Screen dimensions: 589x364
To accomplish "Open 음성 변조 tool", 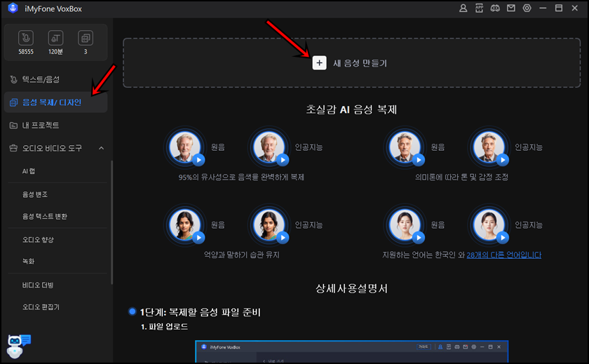I will coord(35,194).
